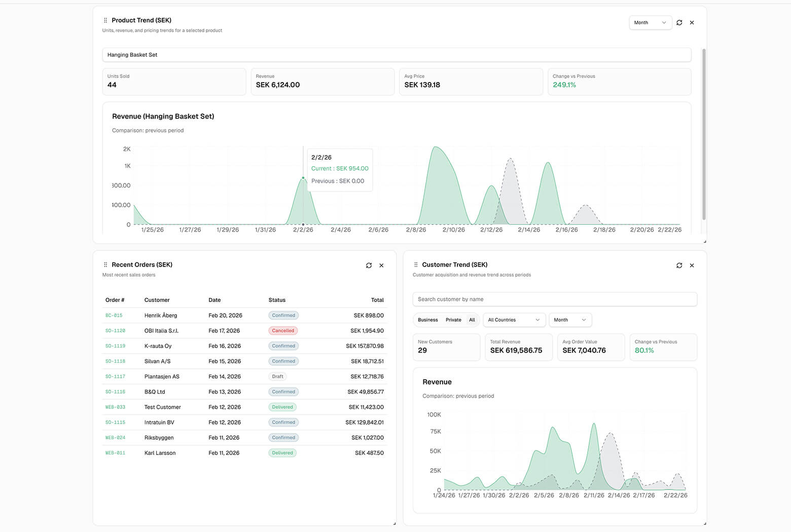Open the All Countries filter dropdown
Viewport: 791px width, 532px height.
[514, 320]
